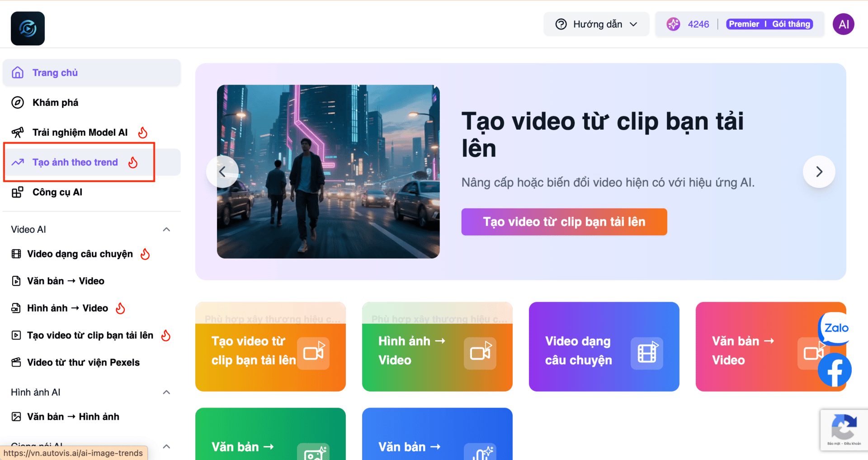
Task: Collapse the Hình ảnh AI section
Action: tap(166, 392)
